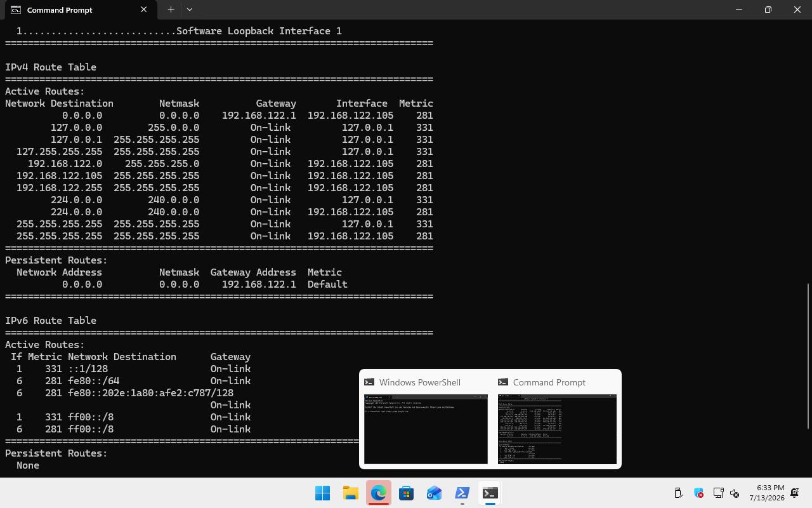The width and height of the screenshot is (812, 508).
Task: Click the "IPv6 Route Table" heading
Action: coord(51,321)
